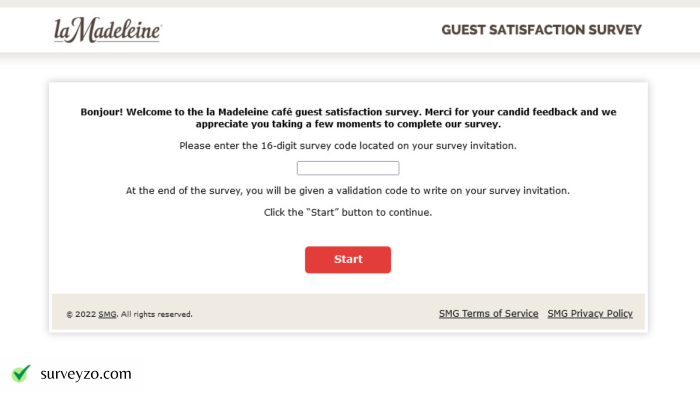Click the word 'SURVEY' in the header
The height and width of the screenshot is (394, 700).
(x=615, y=30)
